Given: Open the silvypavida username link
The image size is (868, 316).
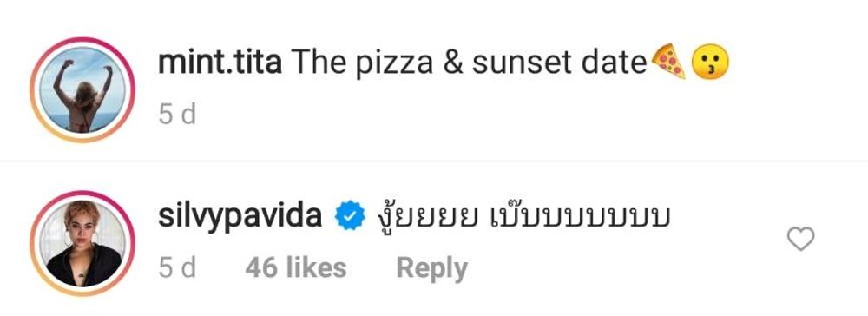Looking at the screenshot, I should 240,218.
